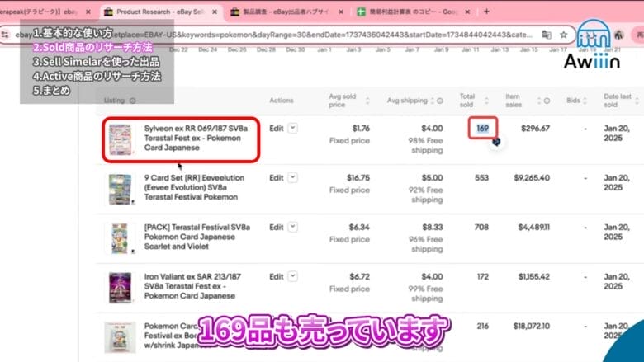Image resolution: width=644 pixels, height=362 pixels.
Task: Click the $1,155.42 item sales value
Action: coord(534,277)
